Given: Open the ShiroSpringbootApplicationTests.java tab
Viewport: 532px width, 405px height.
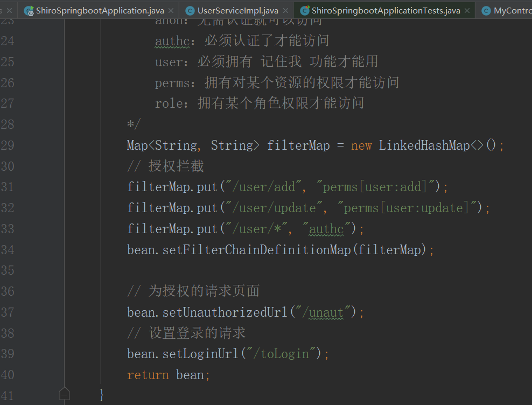Looking at the screenshot, I should (x=385, y=10).
